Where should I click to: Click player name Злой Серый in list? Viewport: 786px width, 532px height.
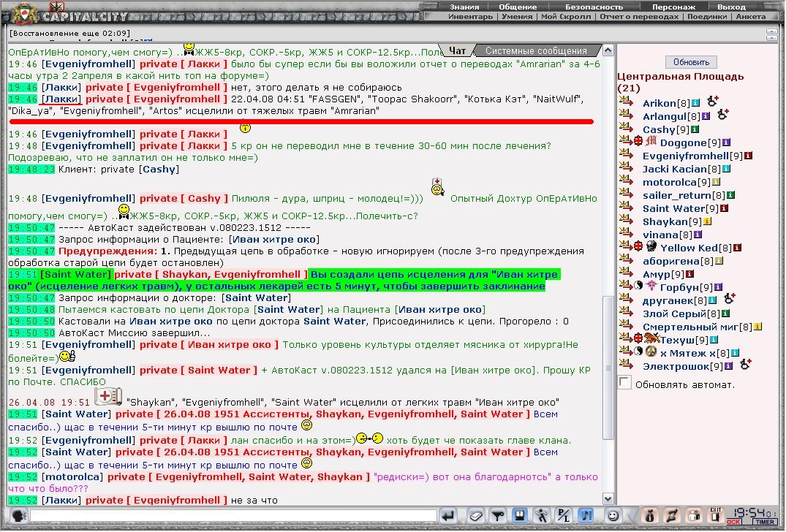(x=674, y=313)
